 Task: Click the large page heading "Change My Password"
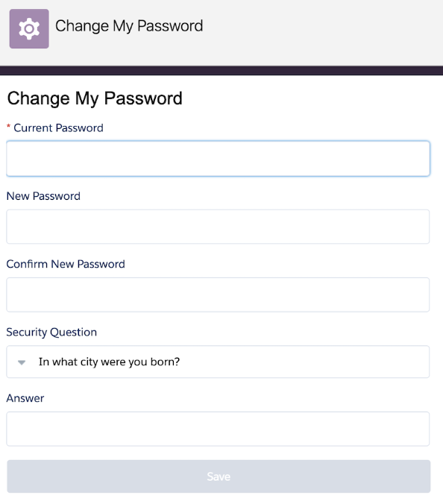pos(95,98)
